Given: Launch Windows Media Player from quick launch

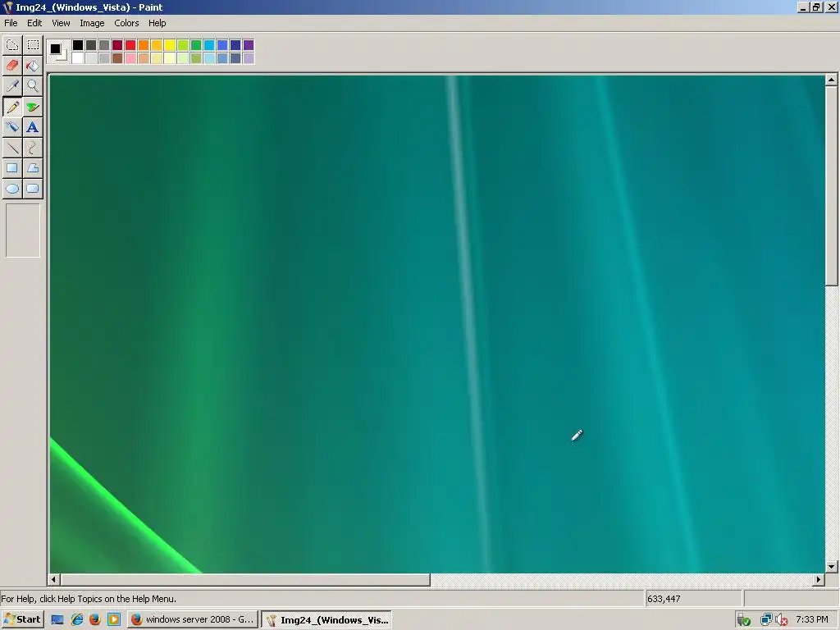Looking at the screenshot, I should point(113,620).
